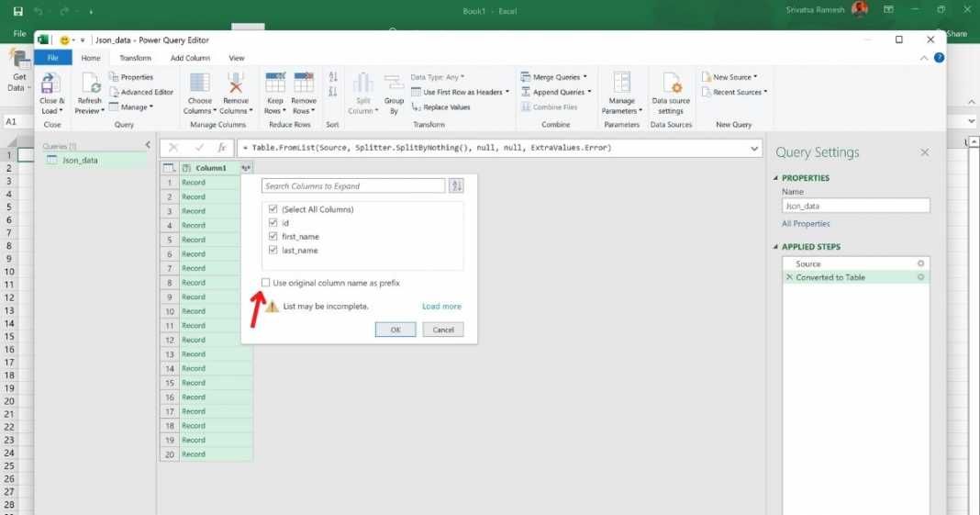980x515 pixels.
Task: Click the Save icon in Excel's title bar
Action: tap(17, 11)
